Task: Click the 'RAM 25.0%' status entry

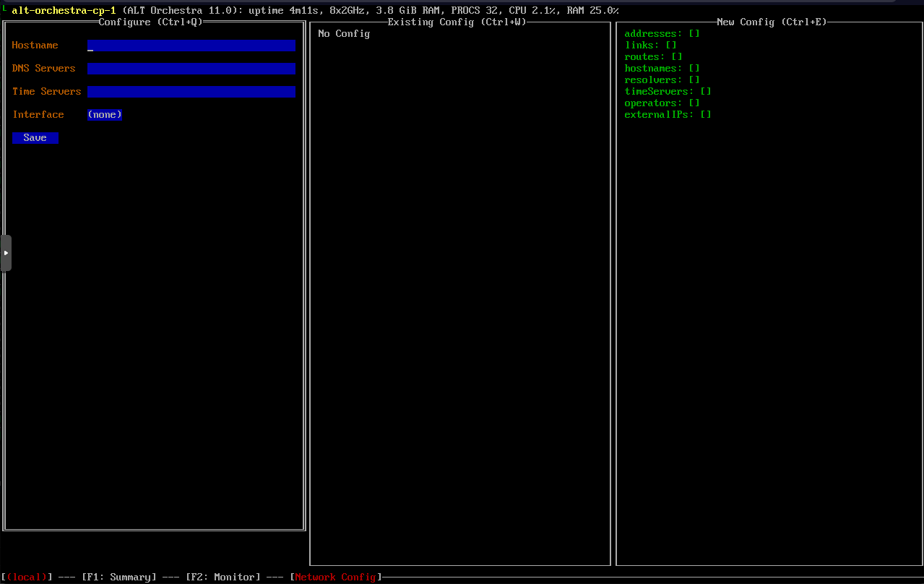Action: click(592, 11)
